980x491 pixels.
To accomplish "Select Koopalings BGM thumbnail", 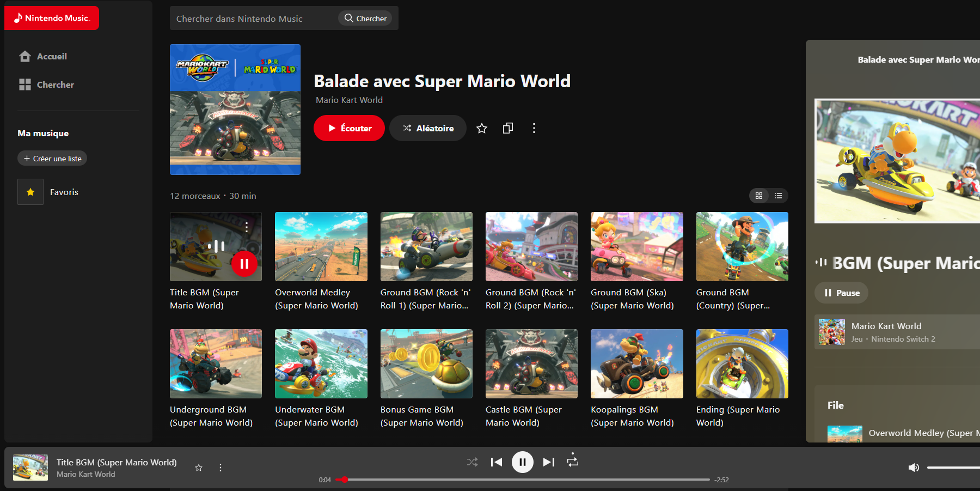I will click(637, 363).
